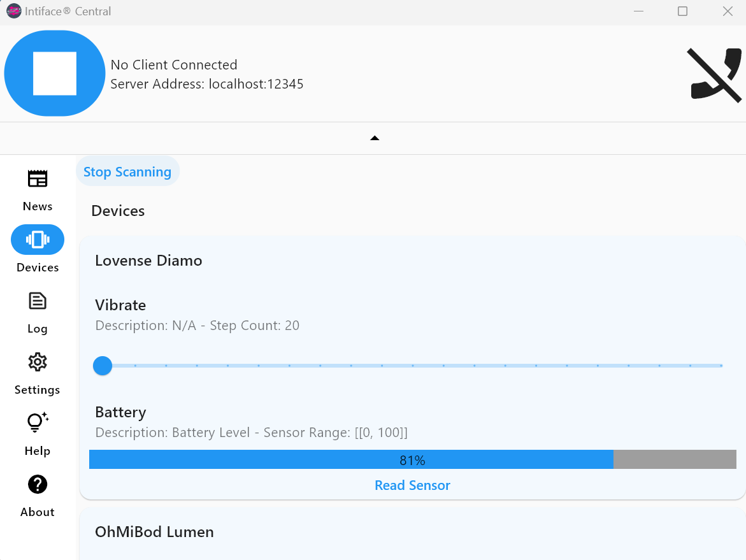Click the Intiface logo in the titlebar
The width and height of the screenshot is (746, 560).
(13, 11)
